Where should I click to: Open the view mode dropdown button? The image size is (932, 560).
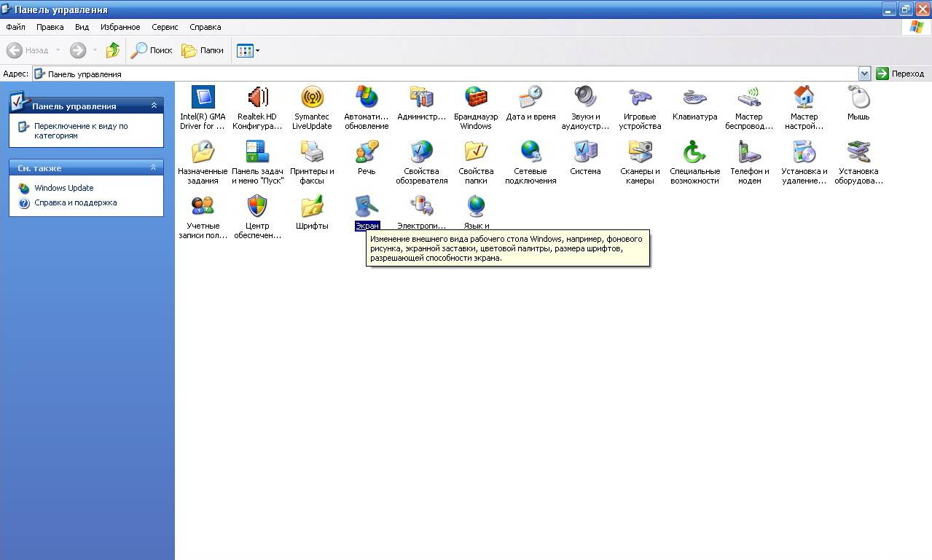248,50
